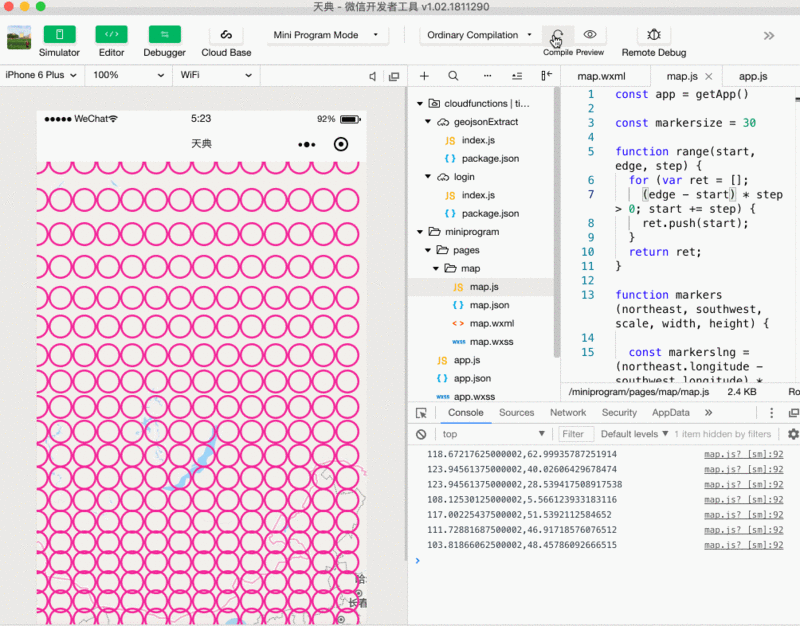Open the Default levels dropdown
Viewport: 800px width, 626px height.
coord(634,434)
